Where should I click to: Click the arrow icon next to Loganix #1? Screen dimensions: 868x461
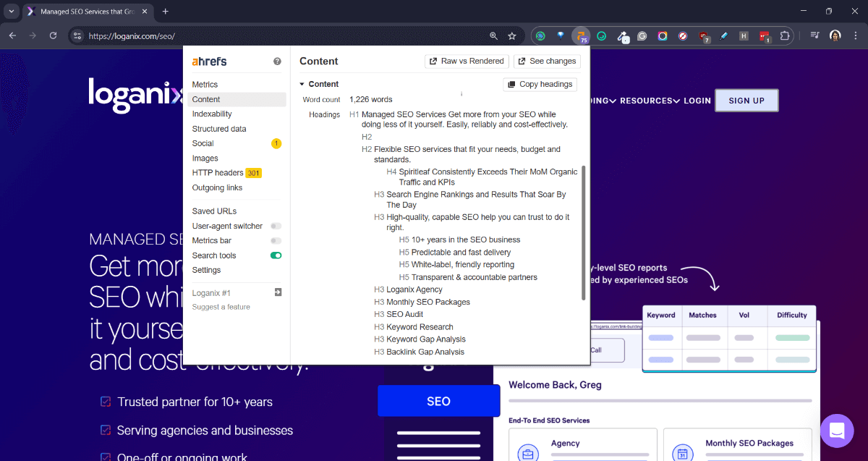(278, 292)
